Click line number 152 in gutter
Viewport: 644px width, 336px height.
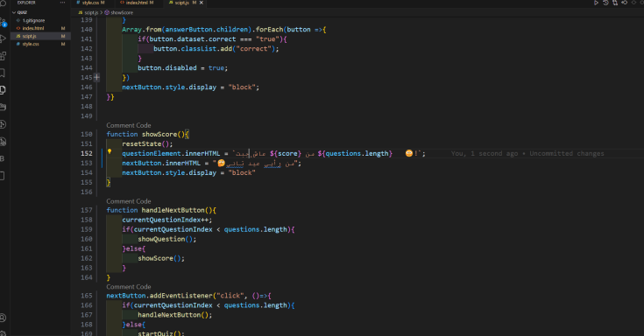[86, 153]
